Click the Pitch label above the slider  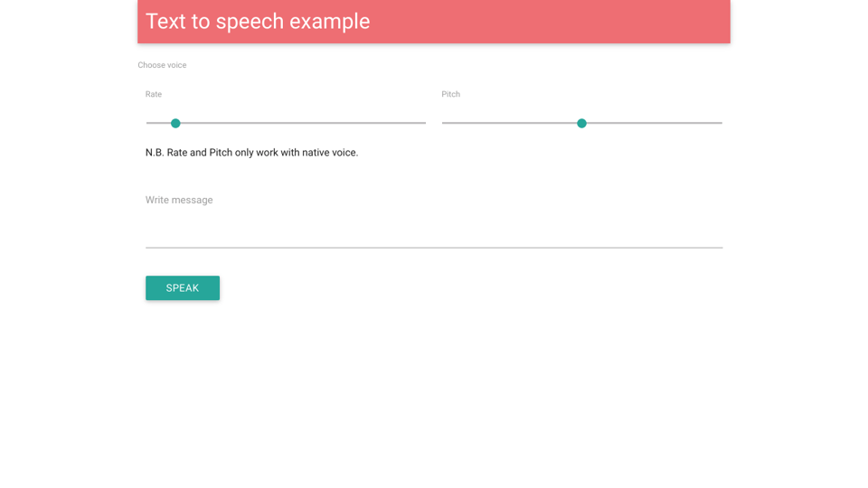coord(450,94)
